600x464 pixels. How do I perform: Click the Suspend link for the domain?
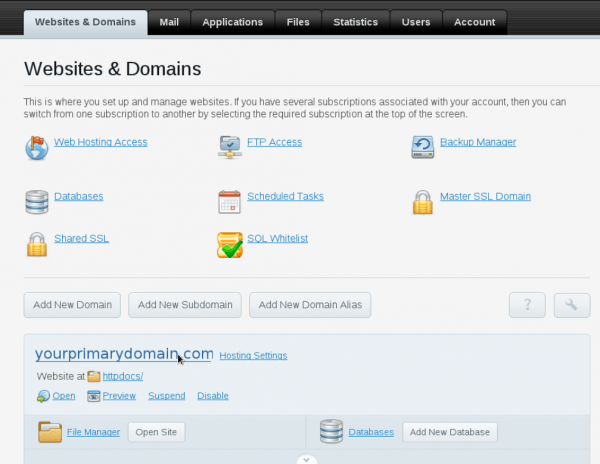(x=166, y=396)
